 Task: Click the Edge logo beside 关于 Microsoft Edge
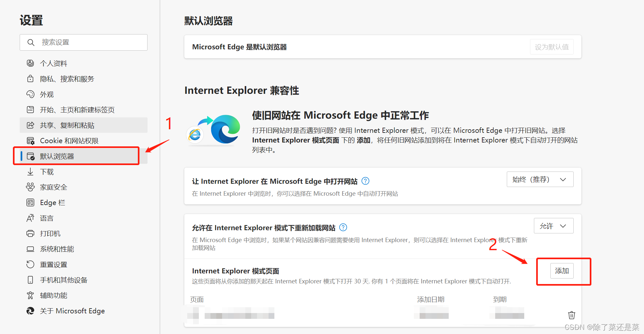[x=30, y=311]
